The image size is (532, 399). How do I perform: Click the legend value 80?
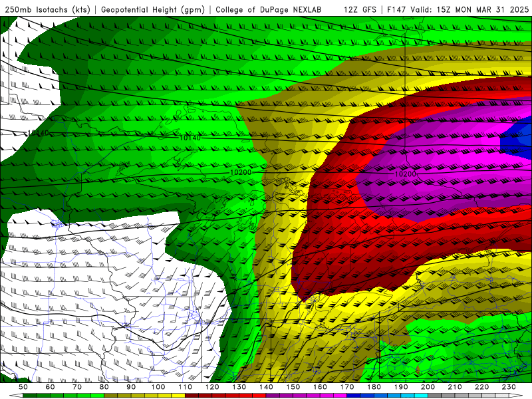pos(104,387)
